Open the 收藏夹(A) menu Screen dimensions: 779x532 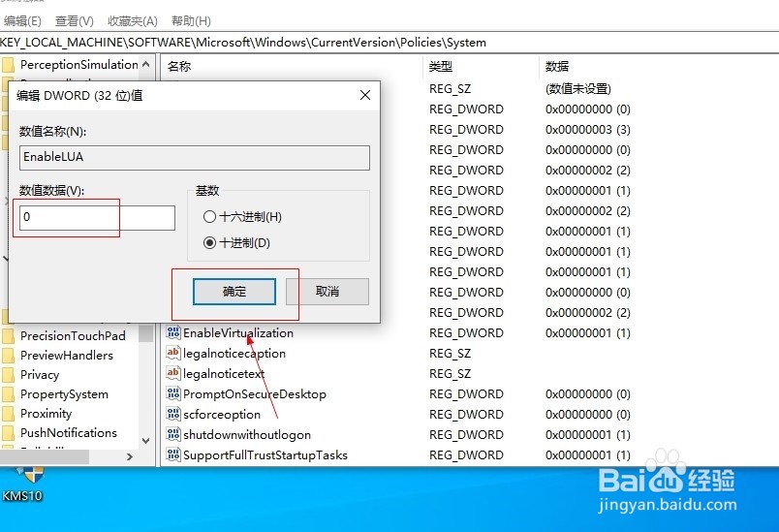pos(133,21)
